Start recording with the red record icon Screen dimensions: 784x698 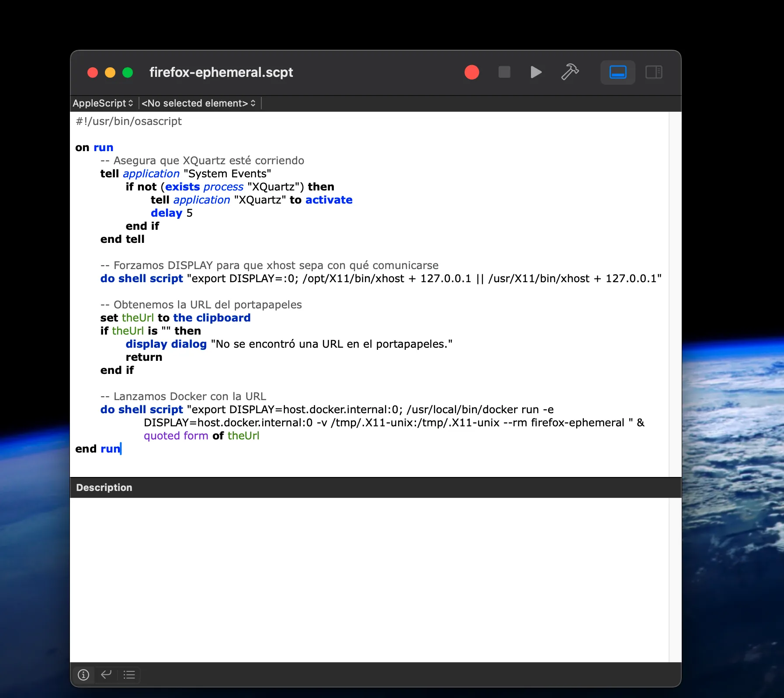pos(472,72)
